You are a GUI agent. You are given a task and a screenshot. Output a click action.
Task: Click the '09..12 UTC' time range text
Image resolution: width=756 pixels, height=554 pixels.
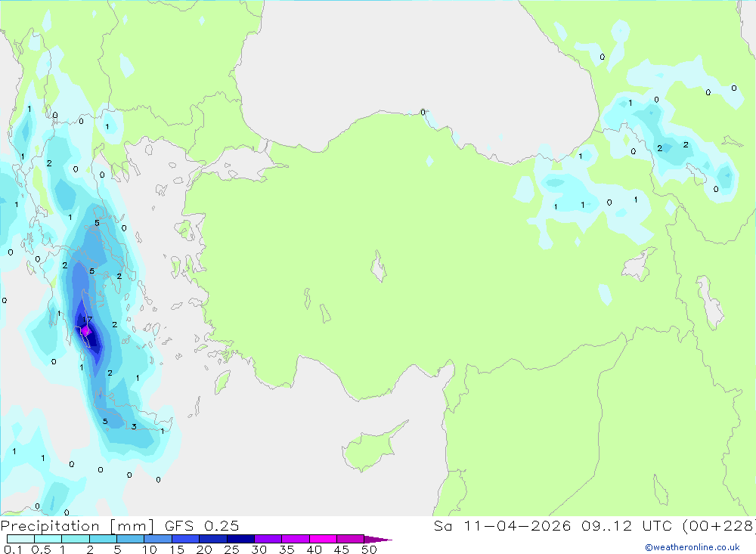626,526
